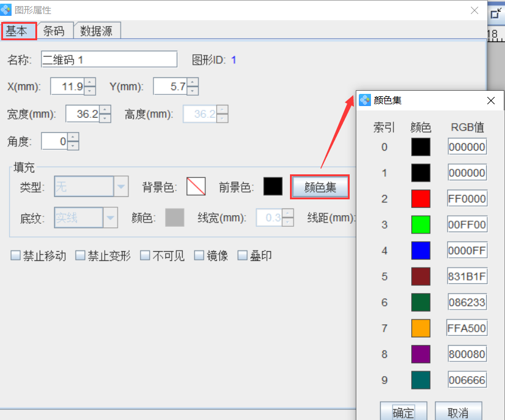This screenshot has width=505, height=420.
Task: Click the 前景色 black color swatch
Action: pyautogui.click(x=272, y=187)
